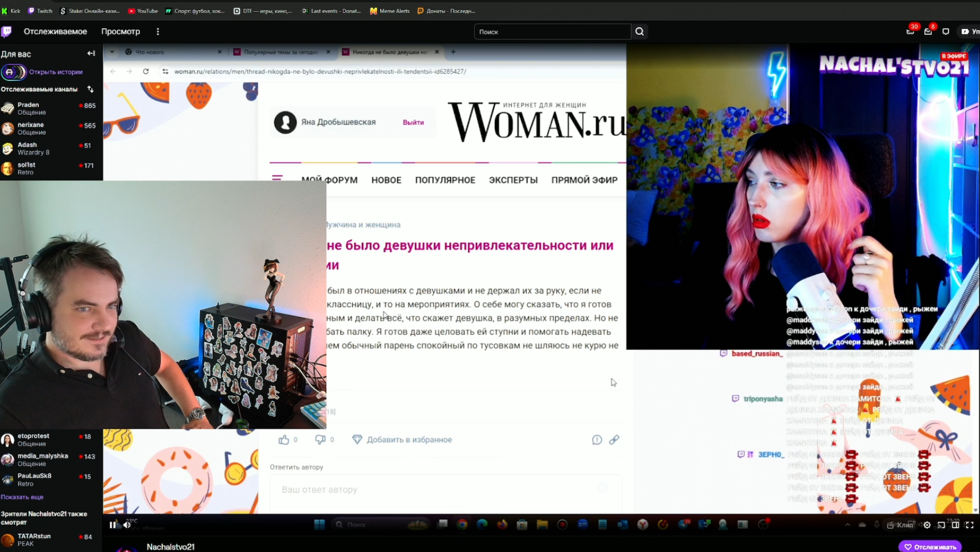Image resolution: width=980 pixels, height=552 pixels.
Task: Open the three-dot more menu in Twitch header
Action: [x=158, y=32]
